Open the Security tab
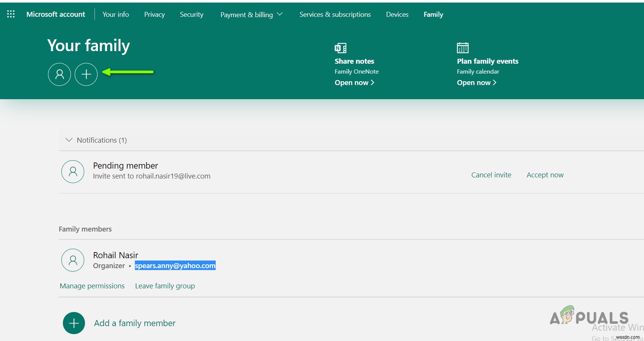Screen dimensions: 644x341 (192, 14)
